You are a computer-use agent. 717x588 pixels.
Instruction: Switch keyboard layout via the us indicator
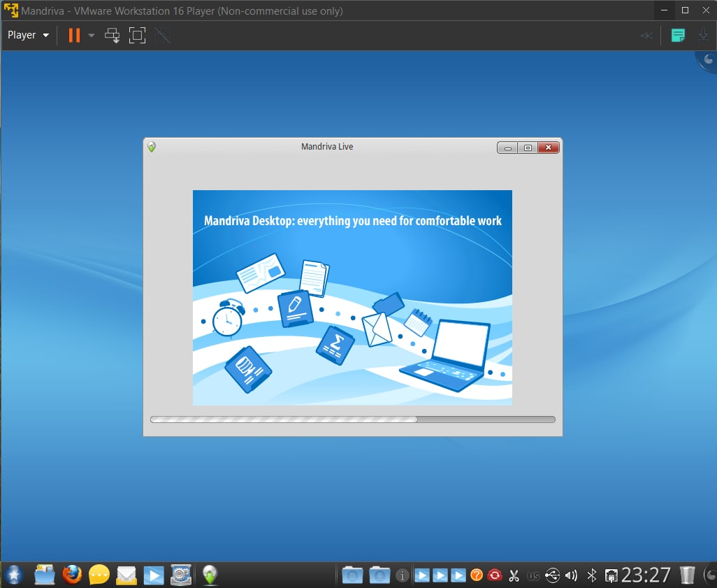pos(533,575)
